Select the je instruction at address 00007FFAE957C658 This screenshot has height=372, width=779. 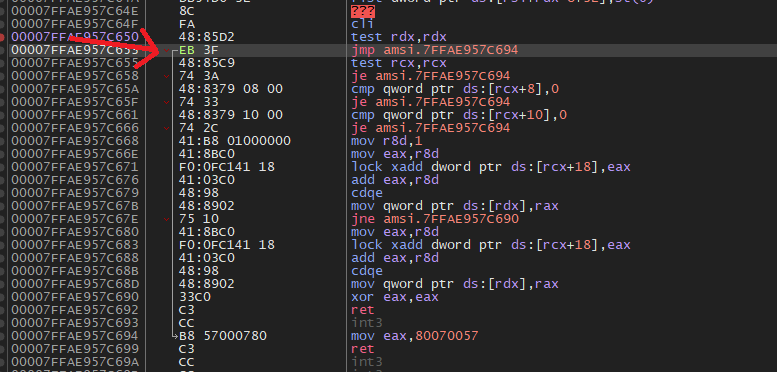(430, 76)
